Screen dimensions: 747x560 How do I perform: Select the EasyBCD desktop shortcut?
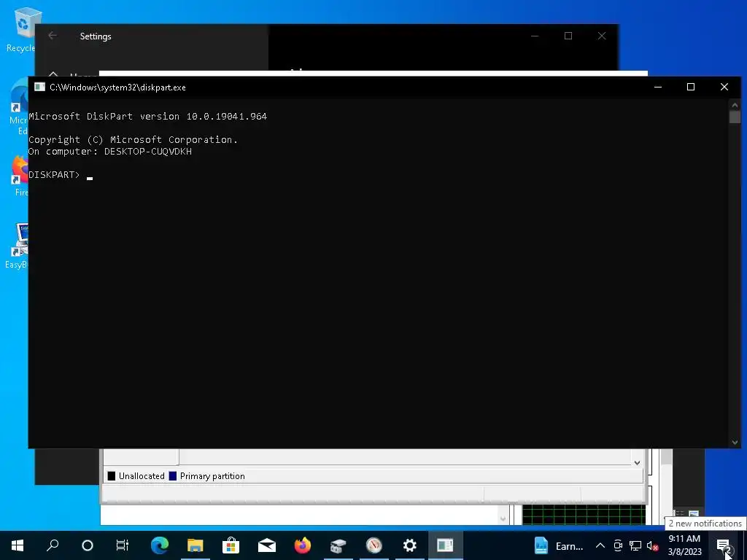coord(18,246)
